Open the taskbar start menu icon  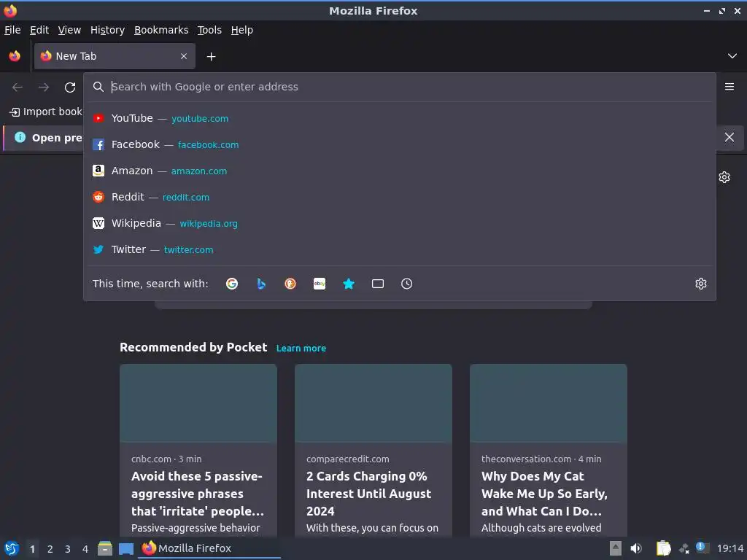point(12,548)
